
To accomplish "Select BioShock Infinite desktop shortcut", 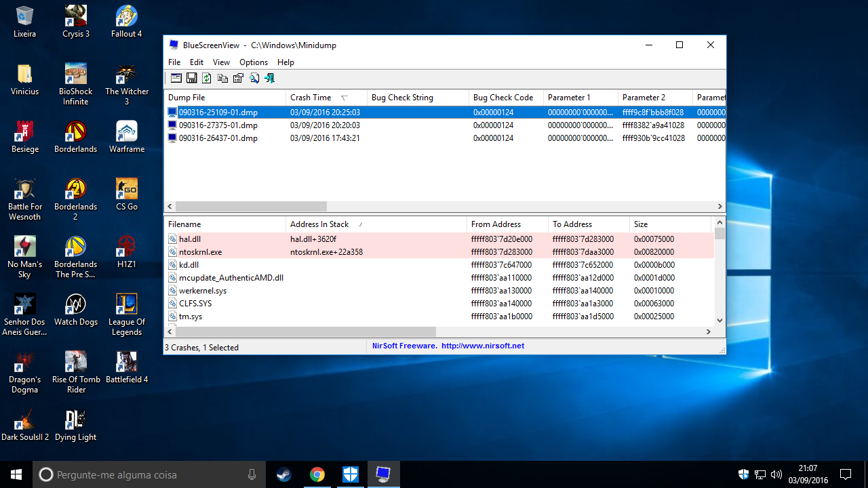I will point(76,84).
